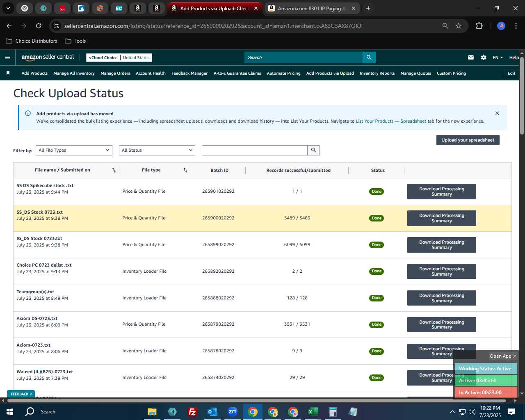This screenshot has width=525, height=420.
Task: Switch to the D&H pinned tab
Action: 62,8
